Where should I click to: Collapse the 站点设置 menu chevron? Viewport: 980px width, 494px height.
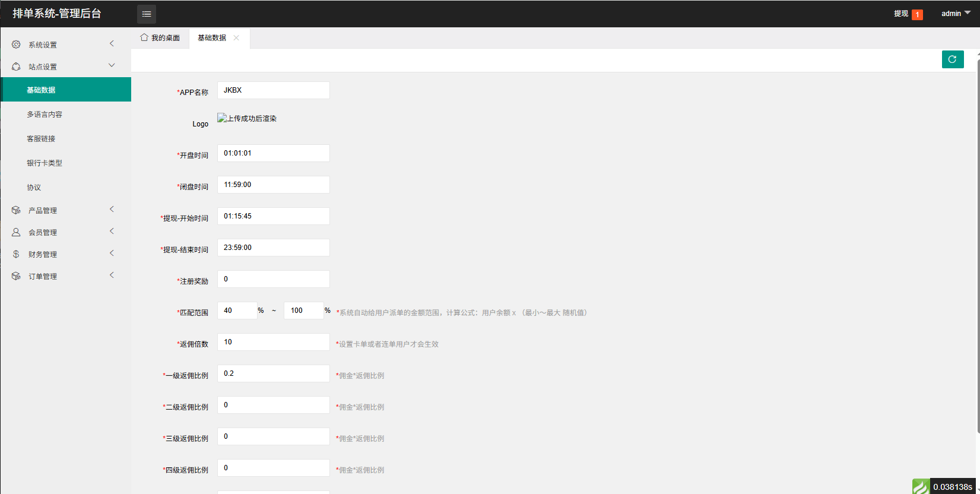coord(112,66)
